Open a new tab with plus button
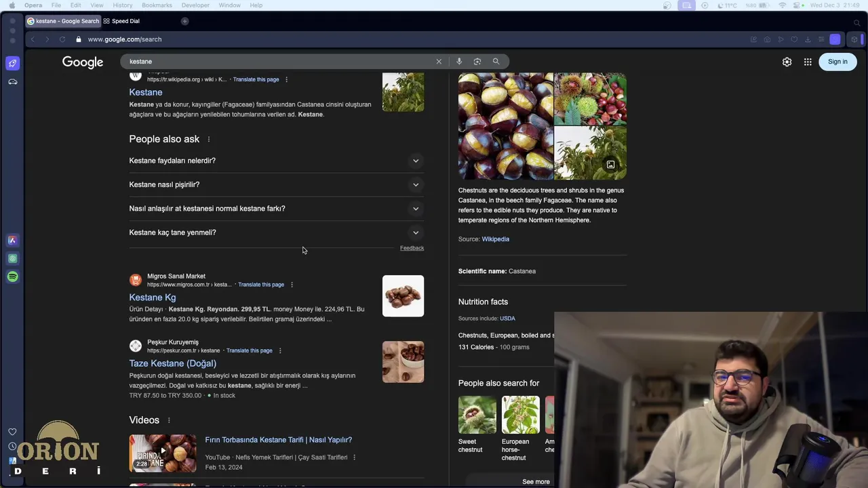This screenshot has height=488, width=868. pyautogui.click(x=184, y=21)
